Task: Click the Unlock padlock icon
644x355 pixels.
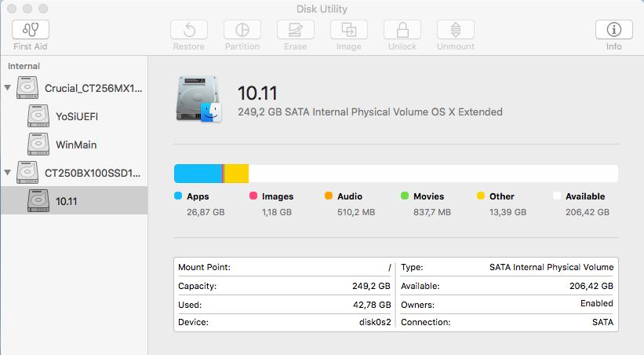Action: click(x=402, y=30)
